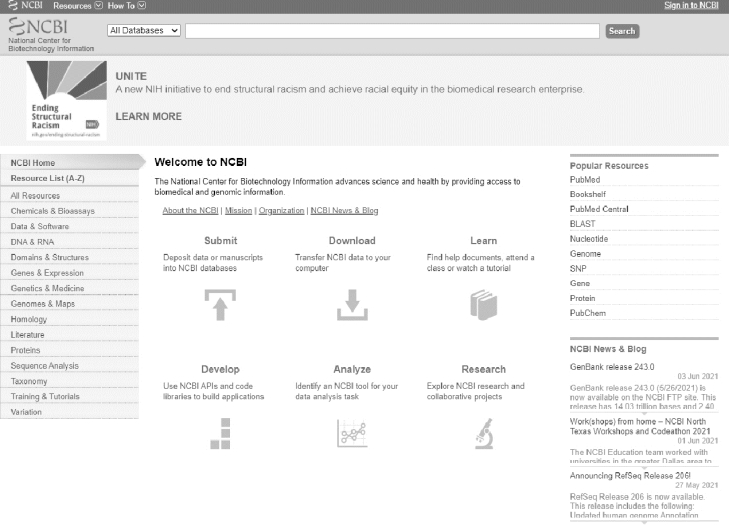Open Homology in sidebar

(70, 319)
